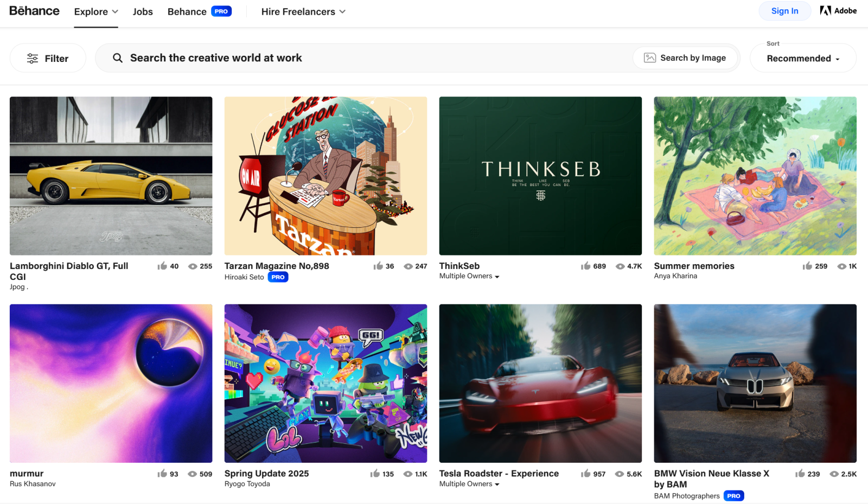This screenshot has height=504, width=868.
Task: Click thumbs-up icon for Summer memories
Action: coord(807,266)
